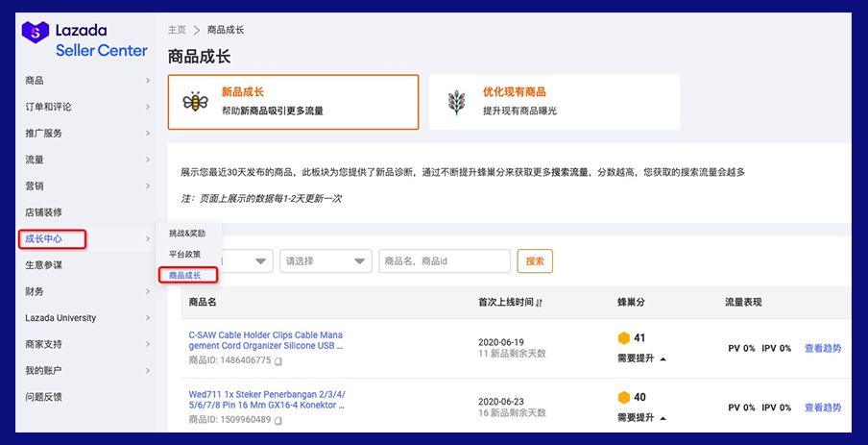Expand the 我的账户 sidebar menu

point(148,370)
